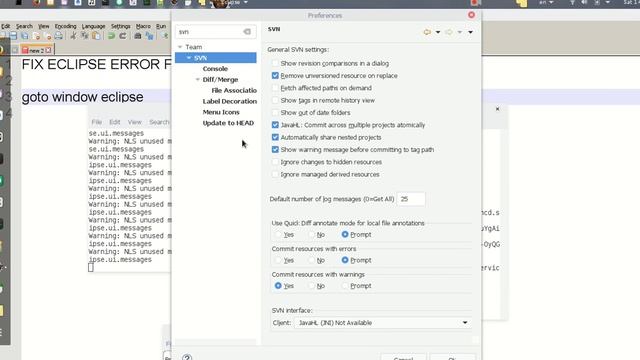Select No for Quick Diff annotate mode
Image resolution: width=640 pixels, height=360 pixels.
coord(312,234)
